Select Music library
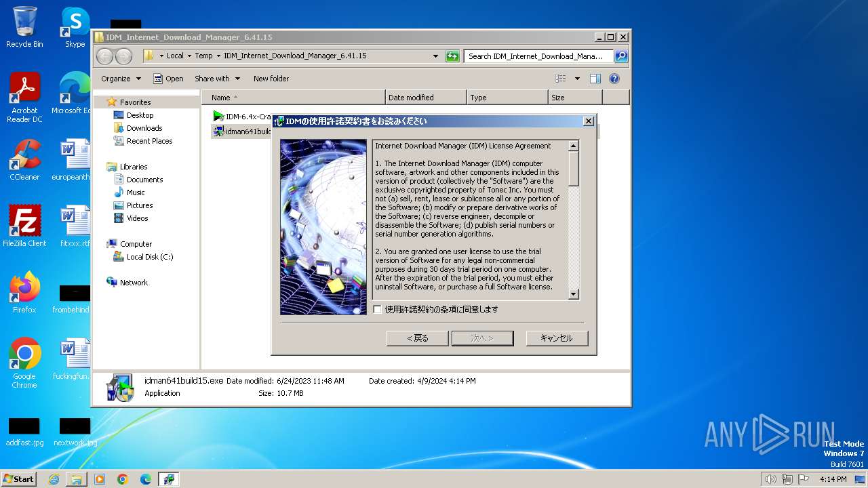Screen dimensions: 868x488 click(x=136, y=192)
